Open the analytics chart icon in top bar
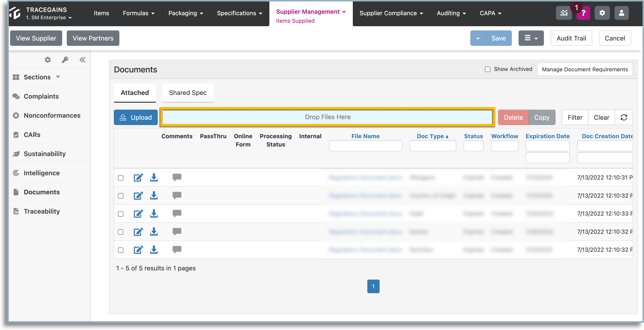Image resolution: width=644 pixels, height=330 pixels. (x=564, y=13)
